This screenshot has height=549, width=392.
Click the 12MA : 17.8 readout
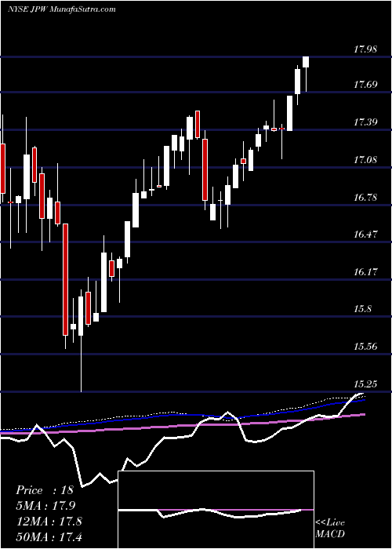tap(49, 522)
